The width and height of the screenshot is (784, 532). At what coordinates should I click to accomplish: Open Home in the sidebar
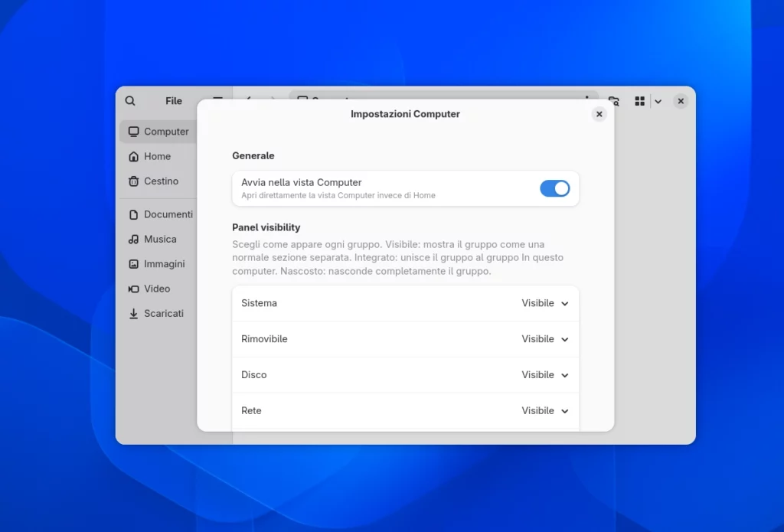pyautogui.click(x=158, y=156)
